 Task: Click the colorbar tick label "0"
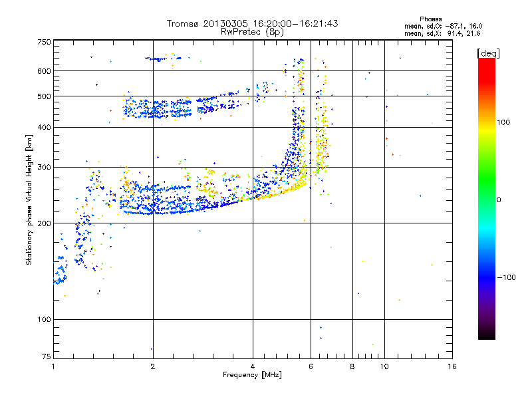pyautogui.click(x=499, y=200)
